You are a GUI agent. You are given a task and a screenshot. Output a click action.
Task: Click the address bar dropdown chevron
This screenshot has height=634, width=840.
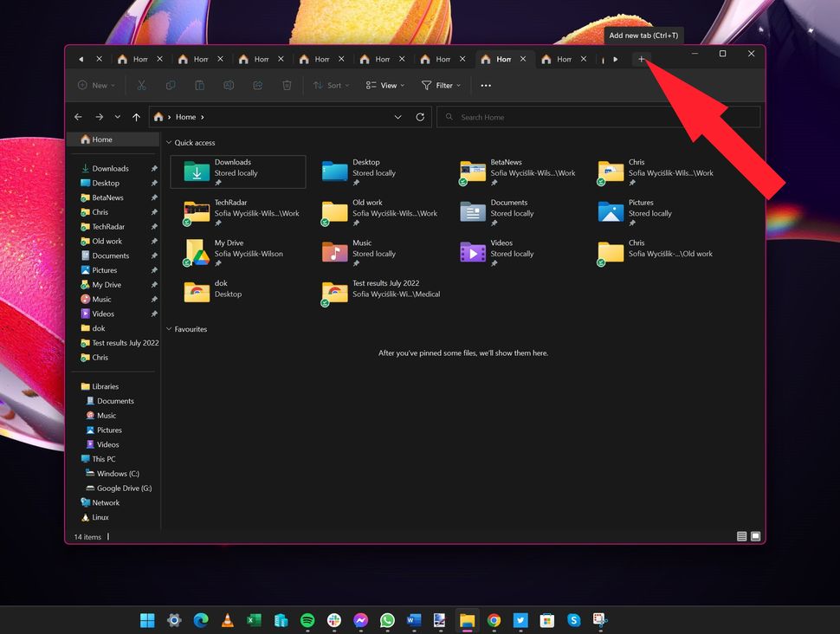(x=397, y=117)
